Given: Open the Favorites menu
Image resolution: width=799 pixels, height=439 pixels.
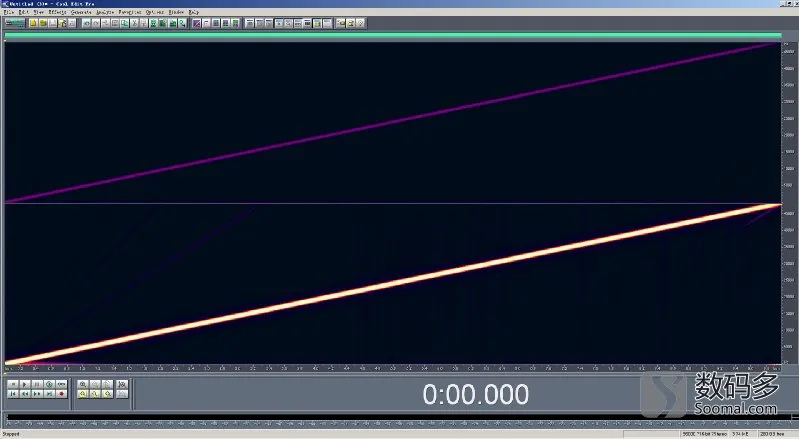Looking at the screenshot, I should 130,12.
